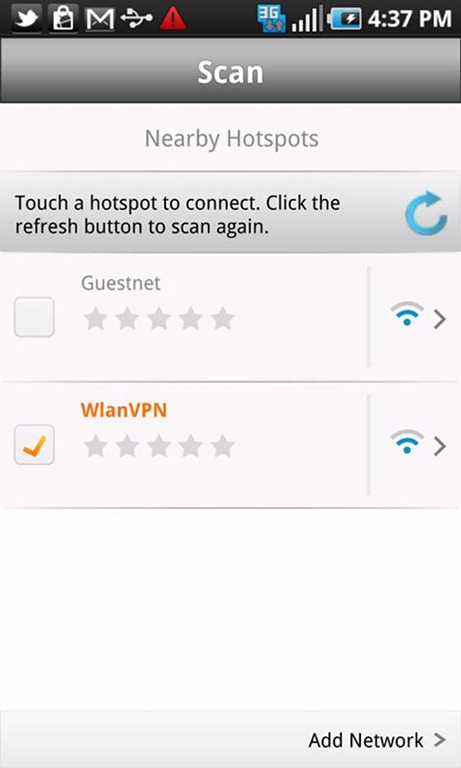Tap the shopping bag notification icon

(64, 19)
